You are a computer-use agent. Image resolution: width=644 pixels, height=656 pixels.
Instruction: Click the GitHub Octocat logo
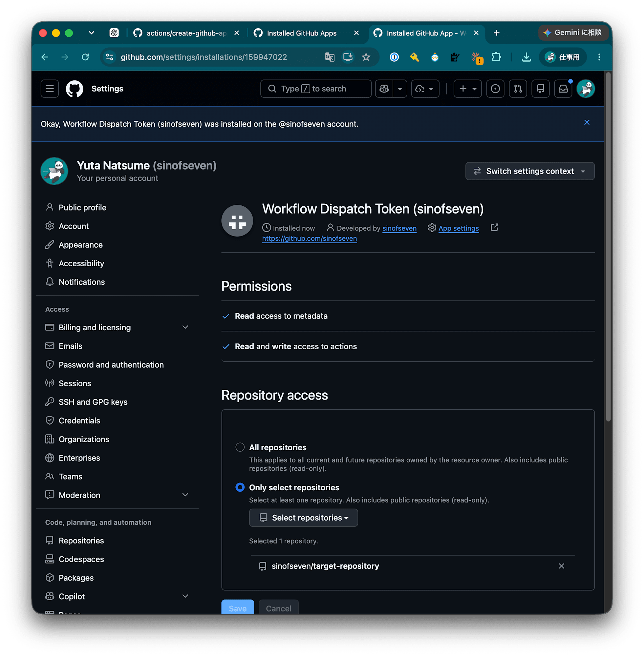coord(75,89)
